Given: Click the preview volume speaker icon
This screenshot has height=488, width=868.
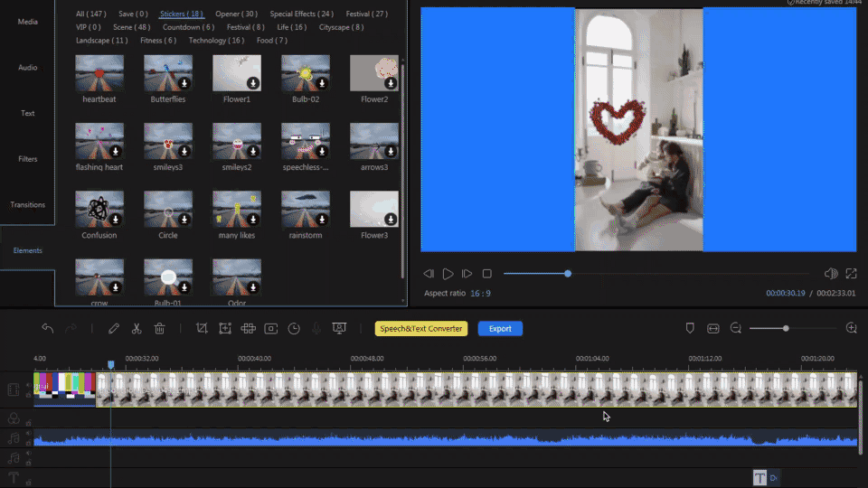Looking at the screenshot, I should tap(831, 273).
